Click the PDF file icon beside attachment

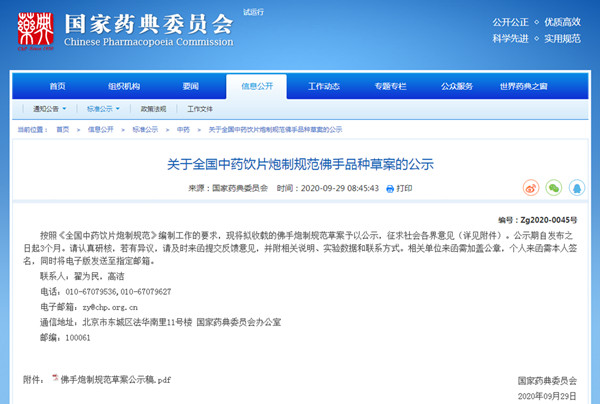point(55,378)
